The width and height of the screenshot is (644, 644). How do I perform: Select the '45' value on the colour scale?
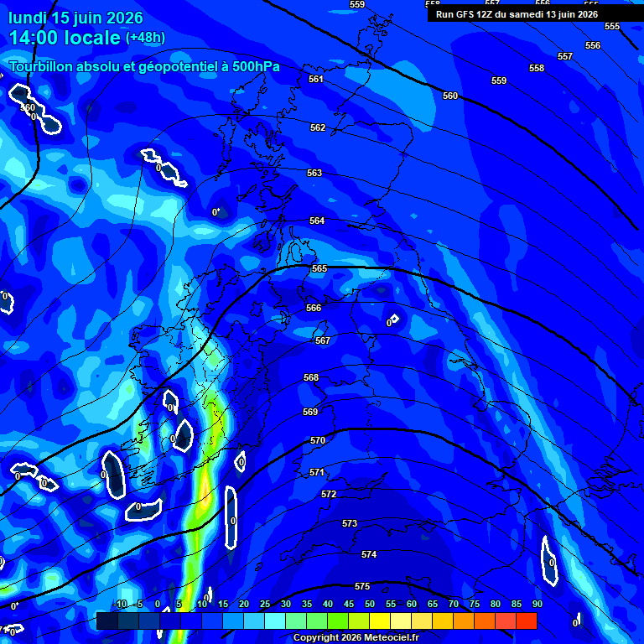pos(349,604)
